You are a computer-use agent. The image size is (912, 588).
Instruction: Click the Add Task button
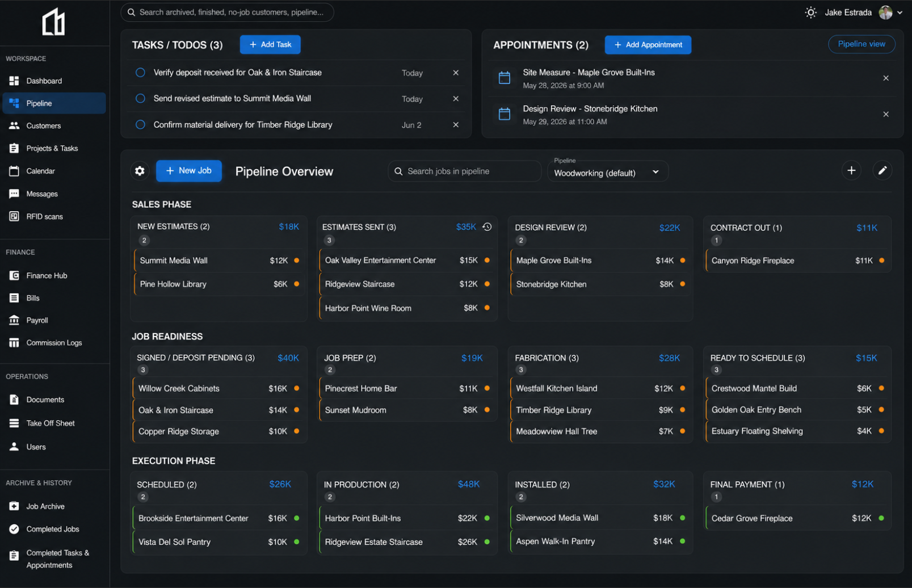(270, 44)
